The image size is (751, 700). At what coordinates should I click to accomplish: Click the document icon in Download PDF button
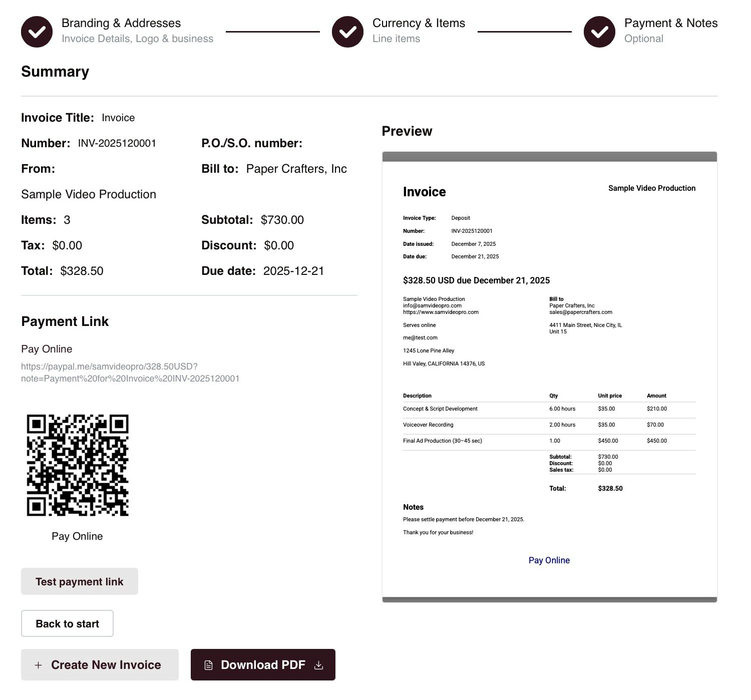[209, 664]
